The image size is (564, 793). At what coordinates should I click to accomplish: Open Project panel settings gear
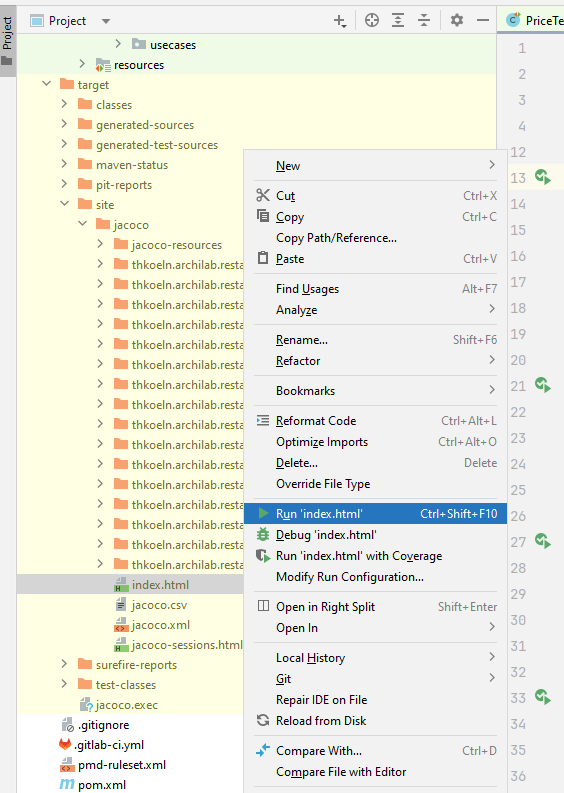tap(457, 20)
